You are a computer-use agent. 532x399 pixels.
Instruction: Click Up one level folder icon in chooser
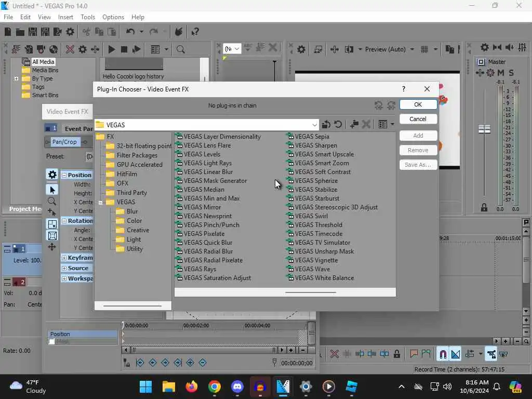point(326,125)
